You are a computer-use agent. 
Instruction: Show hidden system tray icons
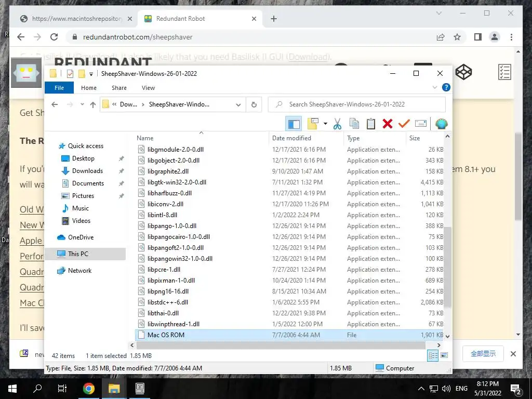pyautogui.click(x=421, y=389)
